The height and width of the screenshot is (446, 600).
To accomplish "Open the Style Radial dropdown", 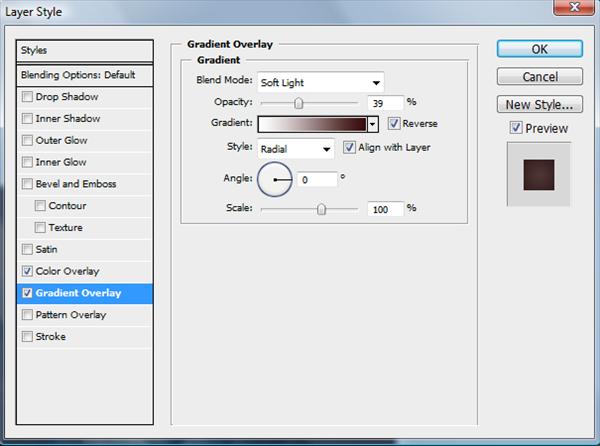I will (296, 149).
